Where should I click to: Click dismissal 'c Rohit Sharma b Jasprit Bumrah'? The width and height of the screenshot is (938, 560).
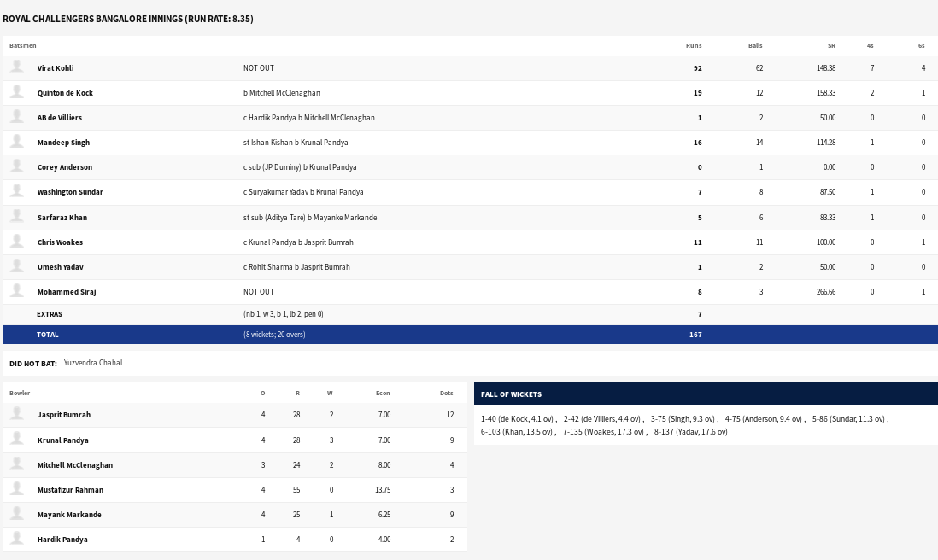(x=296, y=267)
